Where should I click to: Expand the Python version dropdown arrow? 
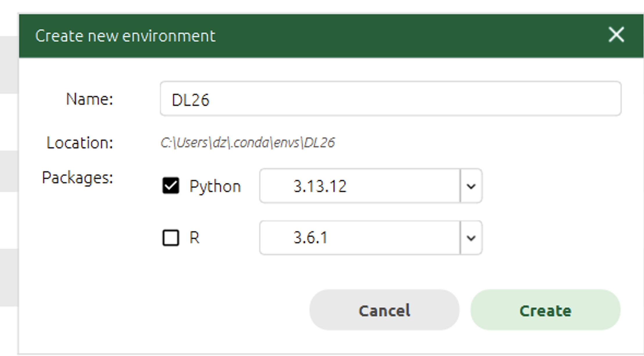pyautogui.click(x=471, y=186)
